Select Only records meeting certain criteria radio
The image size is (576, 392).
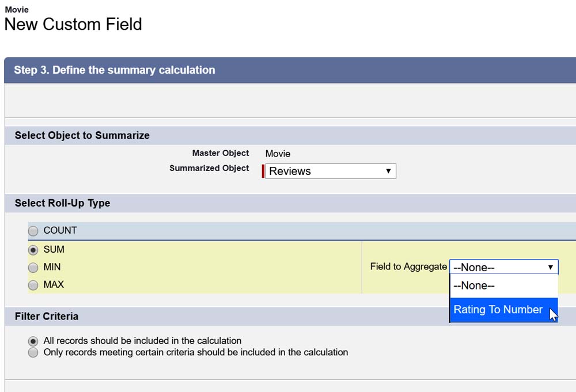coord(33,352)
